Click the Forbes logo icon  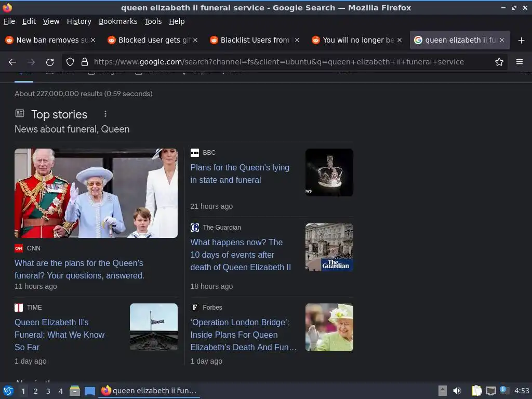tap(195, 308)
